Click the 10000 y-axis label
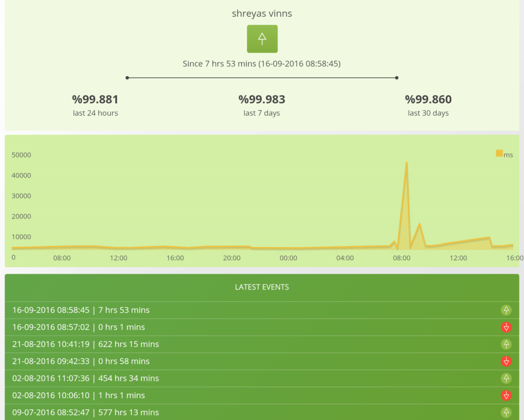524x420 pixels. 21,236
